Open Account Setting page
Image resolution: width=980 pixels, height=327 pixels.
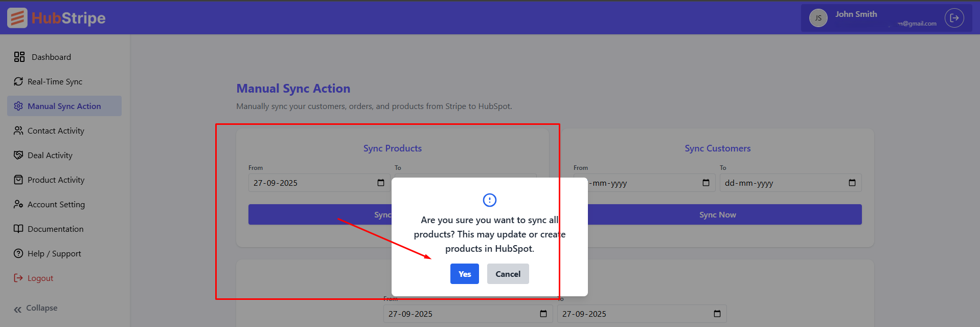click(64, 204)
